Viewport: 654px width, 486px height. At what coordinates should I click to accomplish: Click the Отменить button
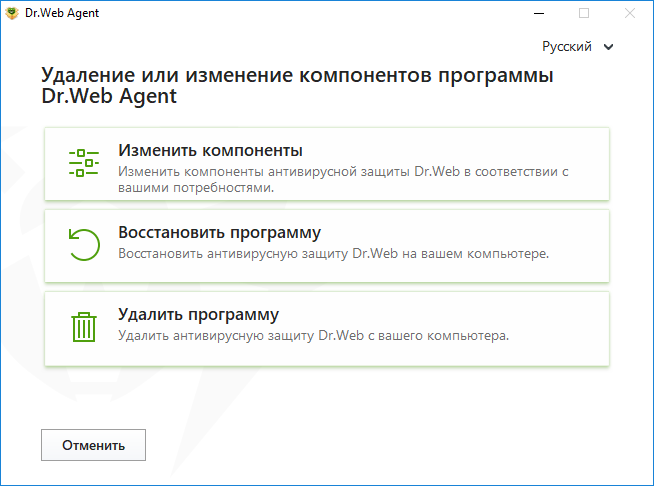pyautogui.click(x=93, y=445)
